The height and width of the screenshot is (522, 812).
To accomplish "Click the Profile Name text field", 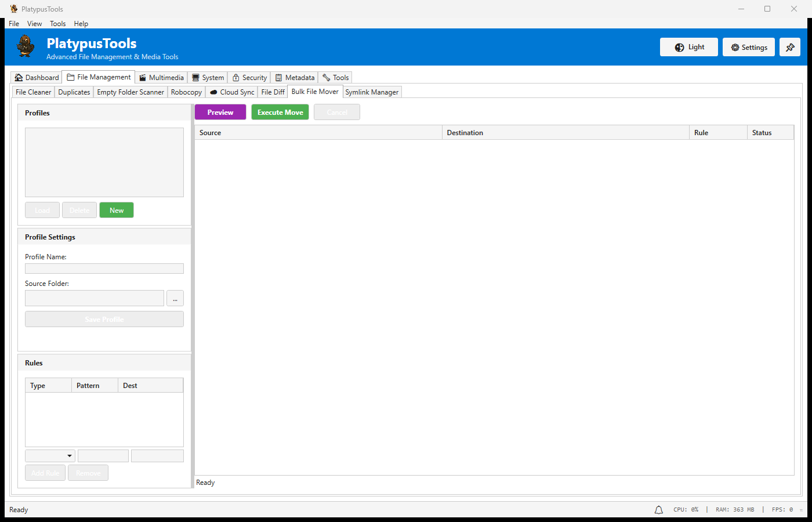I will tap(104, 269).
